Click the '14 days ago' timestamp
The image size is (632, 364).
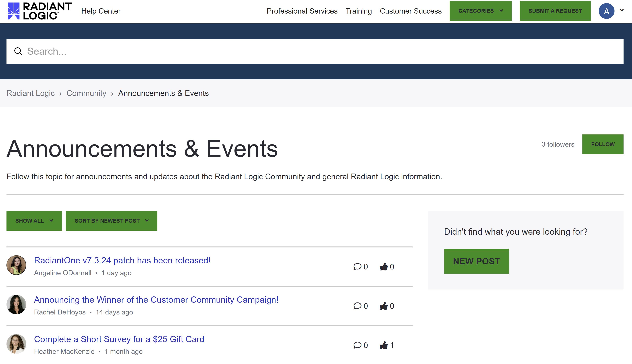click(114, 312)
